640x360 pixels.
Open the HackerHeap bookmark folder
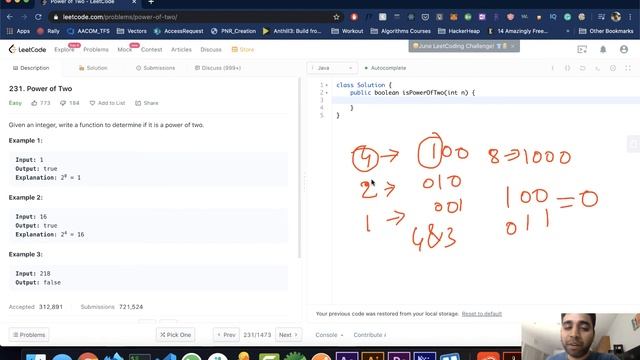point(459,31)
